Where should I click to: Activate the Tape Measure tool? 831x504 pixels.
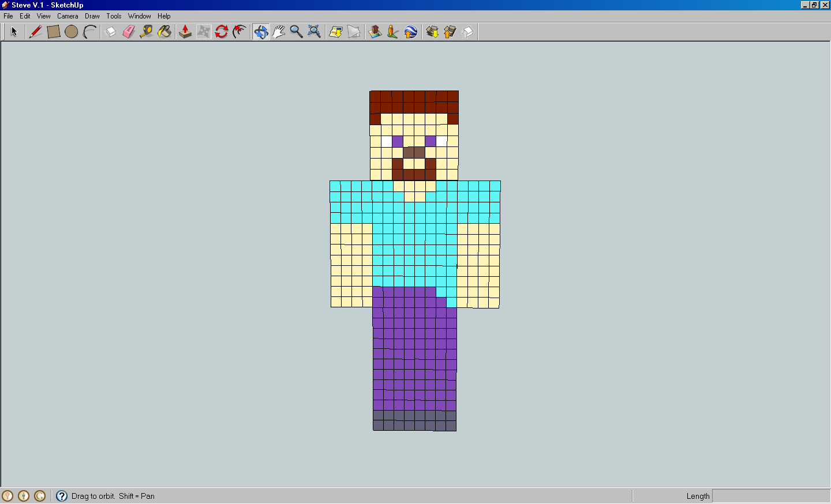coord(146,32)
